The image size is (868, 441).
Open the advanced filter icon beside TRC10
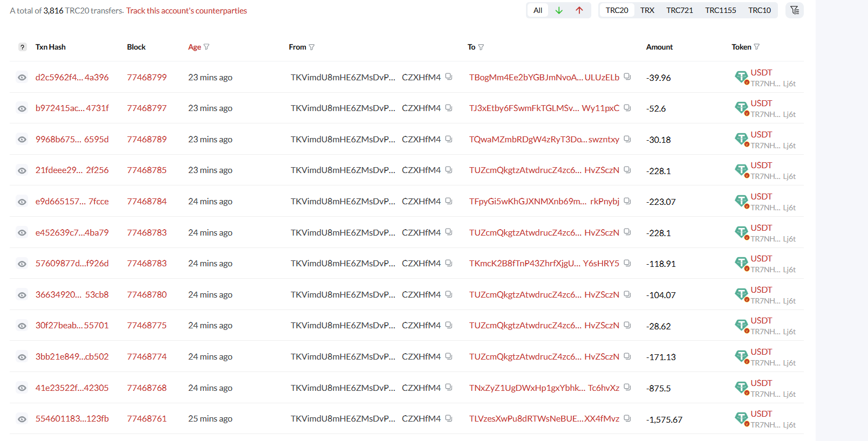795,10
